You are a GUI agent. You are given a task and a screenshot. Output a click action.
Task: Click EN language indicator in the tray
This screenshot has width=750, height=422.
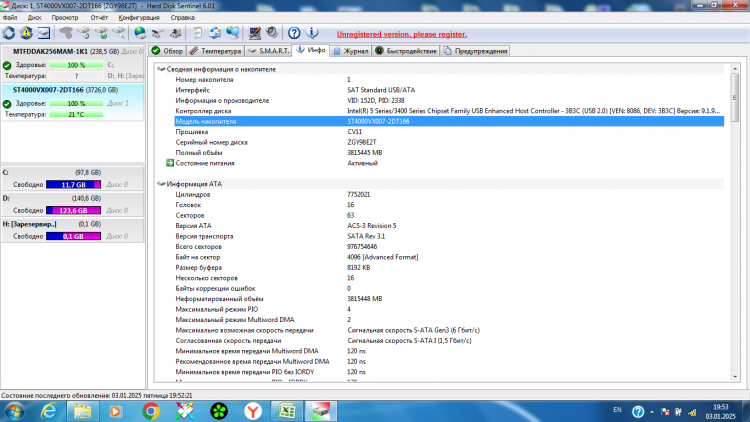tap(618, 410)
